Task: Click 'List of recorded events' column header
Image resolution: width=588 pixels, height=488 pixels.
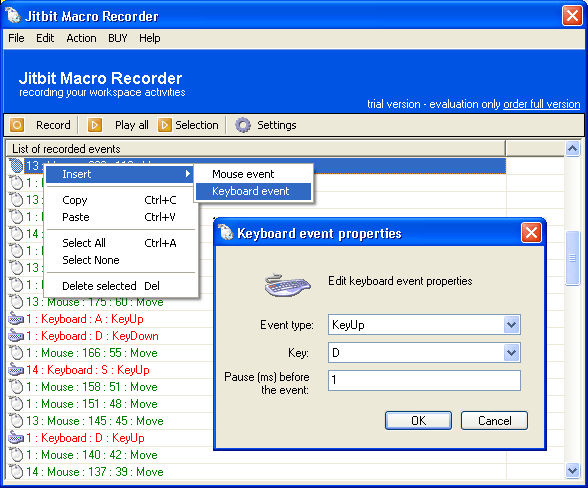Action: pyautogui.click(x=256, y=149)
